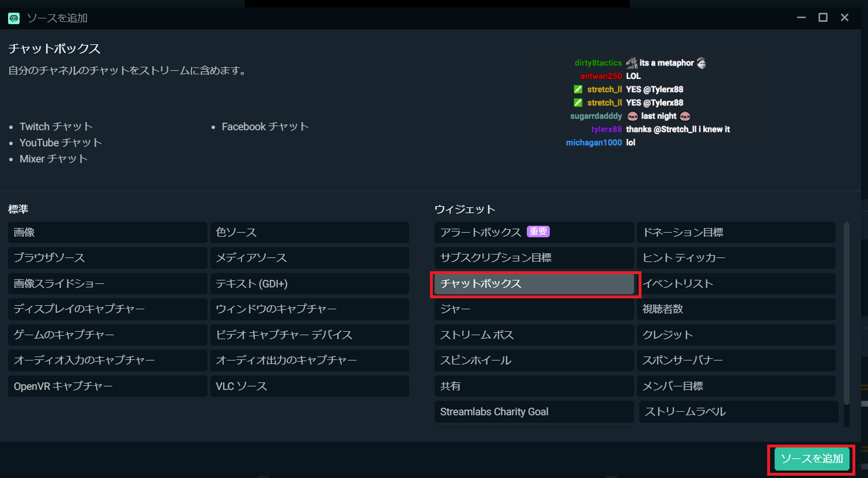868x478 pixels.
Task: Choose スピンホイール widget
Action: tap(534, 361)
